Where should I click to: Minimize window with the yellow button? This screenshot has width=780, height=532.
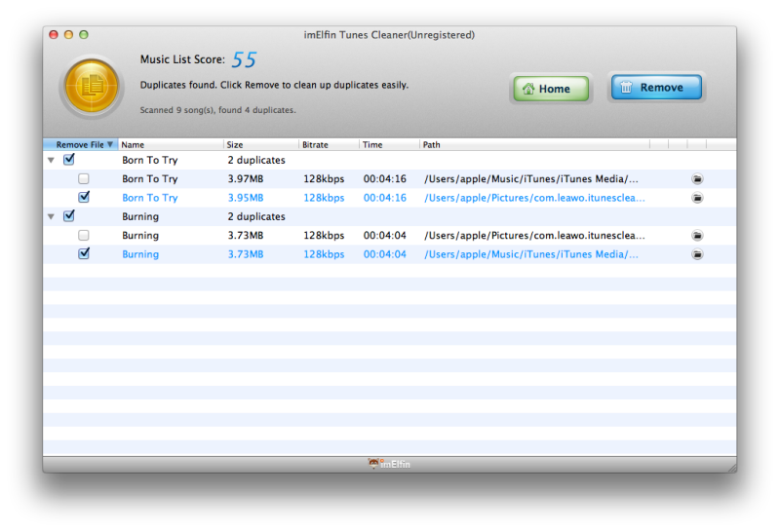[68, 34]
